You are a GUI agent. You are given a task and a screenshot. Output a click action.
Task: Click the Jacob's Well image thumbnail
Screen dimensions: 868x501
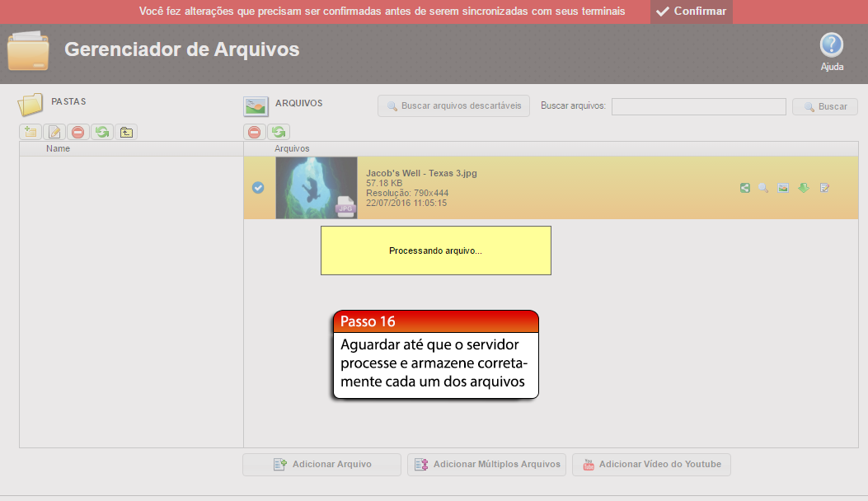[x=316, y=188]
